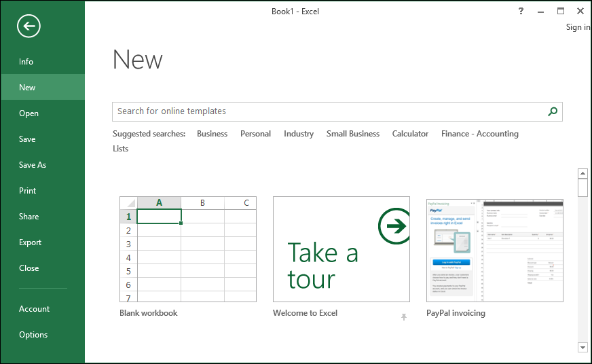Search suggested category Finance - Accounting
The height and width of the screenshot is (364, 592).
(x=480, y=134)
